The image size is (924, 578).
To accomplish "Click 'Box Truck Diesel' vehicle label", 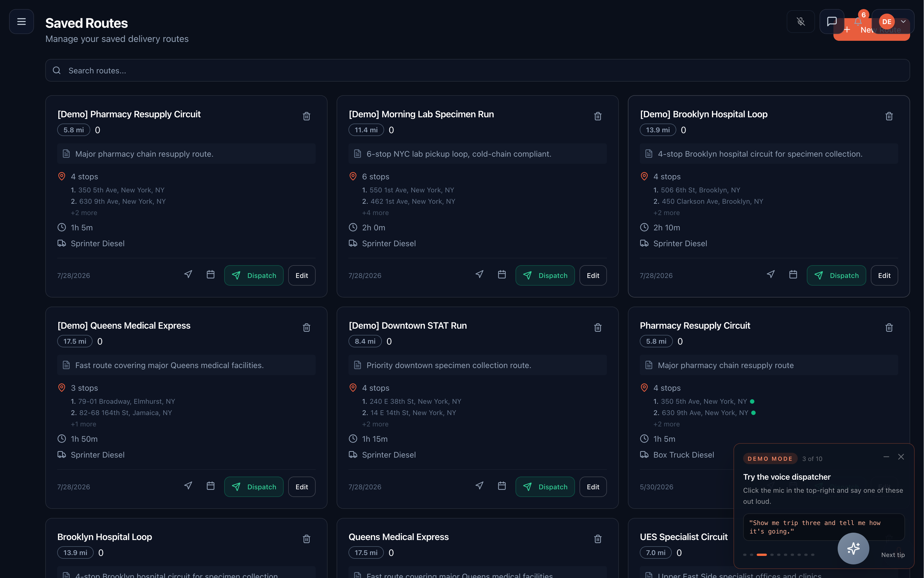I will [683, 455].
